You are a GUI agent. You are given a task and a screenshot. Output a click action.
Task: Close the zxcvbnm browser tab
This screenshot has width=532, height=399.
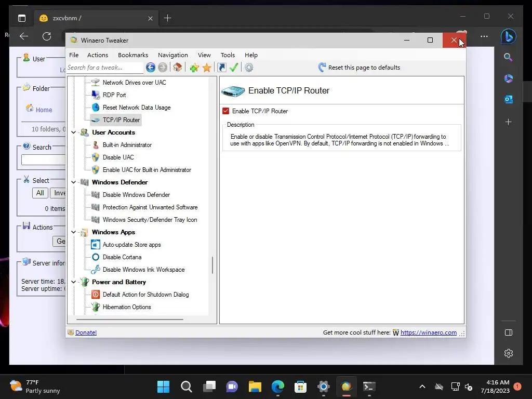tap(150, 18)
